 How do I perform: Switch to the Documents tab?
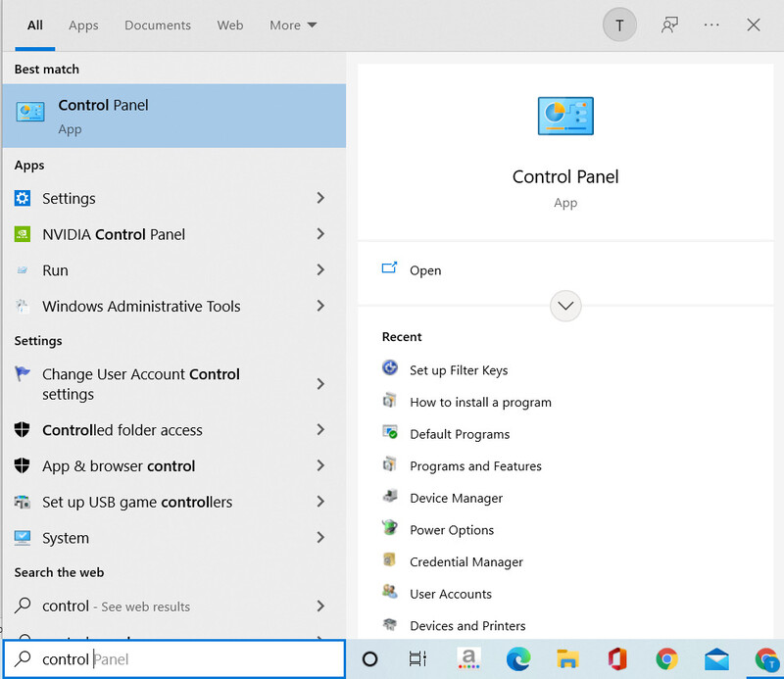click(158, 25)
